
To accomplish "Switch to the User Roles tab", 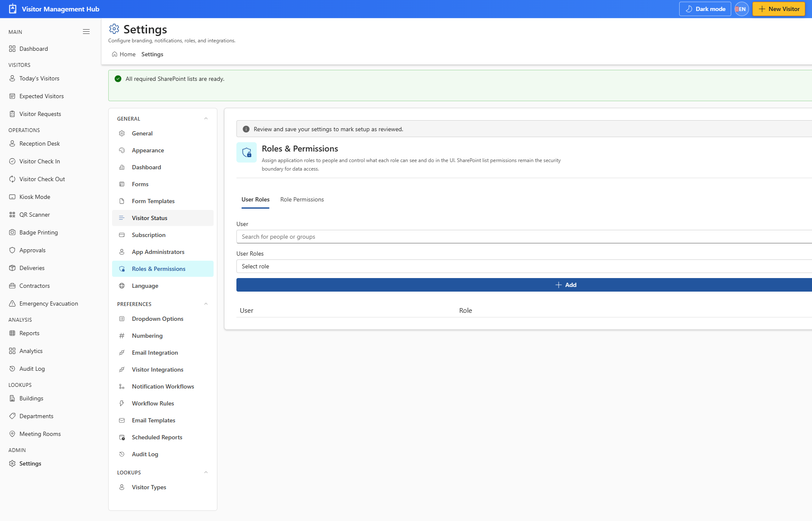I will coord(255,199).
